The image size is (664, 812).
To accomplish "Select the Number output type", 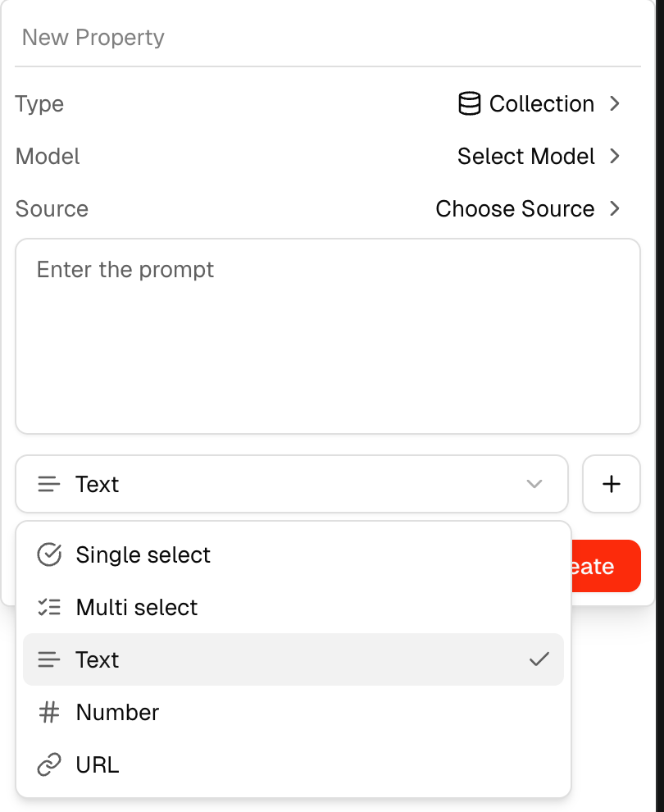I will pyautogui.click(x=117, y=713).
